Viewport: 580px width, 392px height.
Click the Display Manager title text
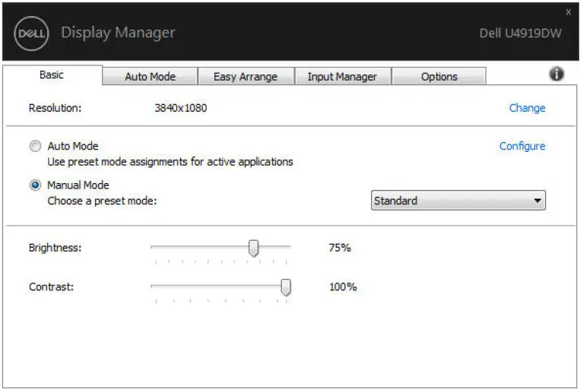click(x=118, y=33)
